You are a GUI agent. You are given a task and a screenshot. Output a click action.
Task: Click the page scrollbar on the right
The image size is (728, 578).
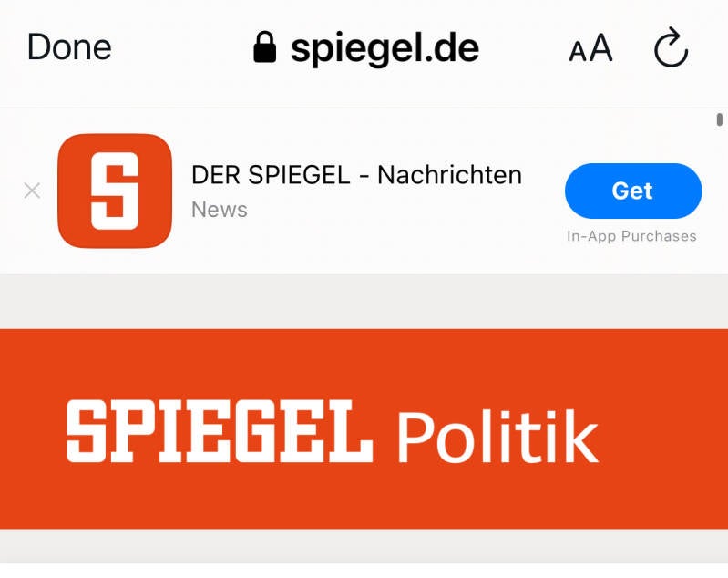pyautogui.click(x=720, y=119)
